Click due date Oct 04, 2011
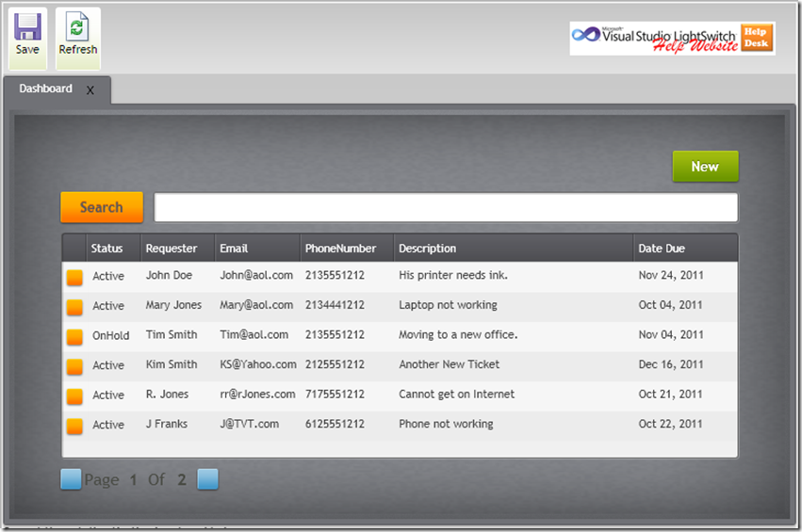This screenshot has width=802, height=532. 671,305
